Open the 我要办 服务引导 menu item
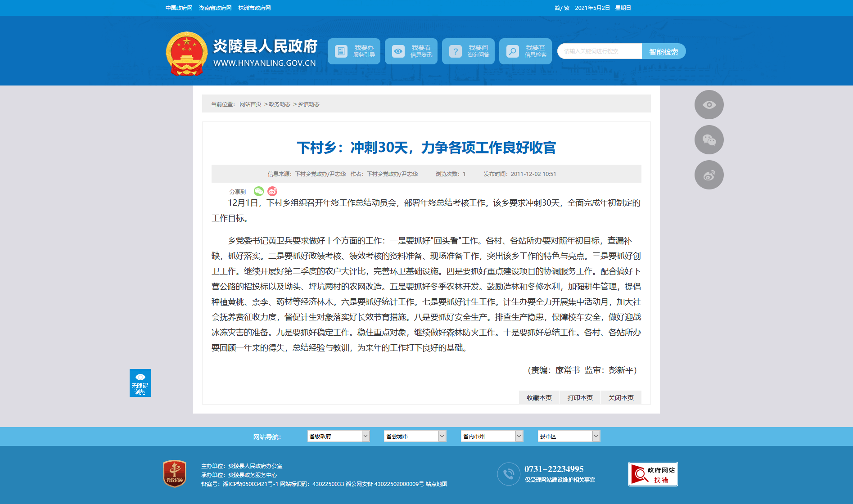The image size is (853, 504). (354, 51)
